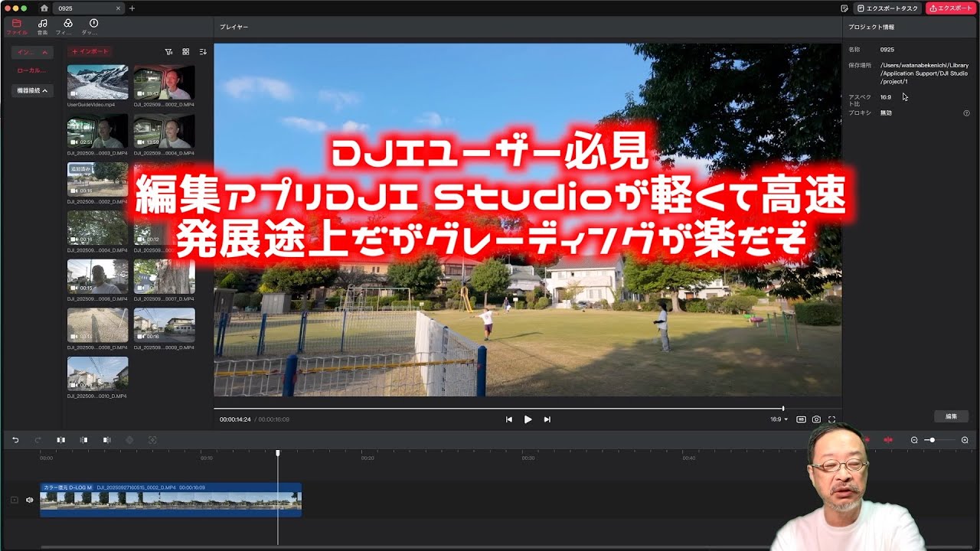This screenshot has width=980, height=551.
Task: Split the clip at playhead
Action: (x=61, y=440)
